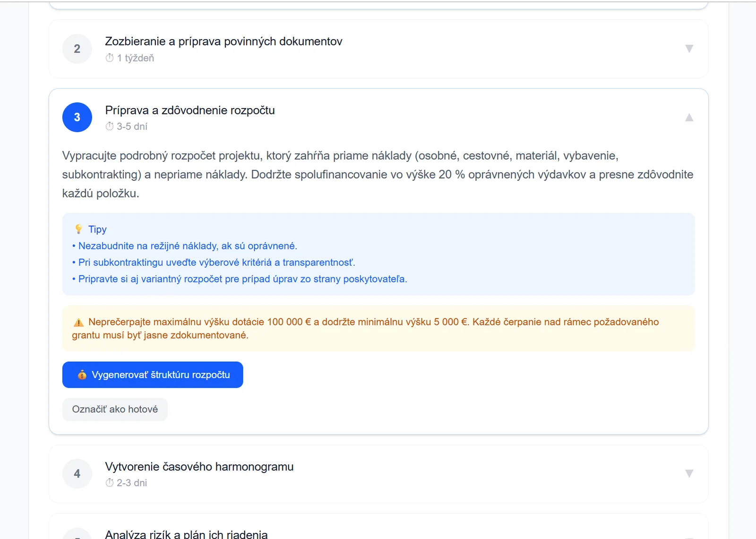This screenshot has height=539, width=756.
Task: Click the clock icon next to 3-5 dní
Action: 110,127
